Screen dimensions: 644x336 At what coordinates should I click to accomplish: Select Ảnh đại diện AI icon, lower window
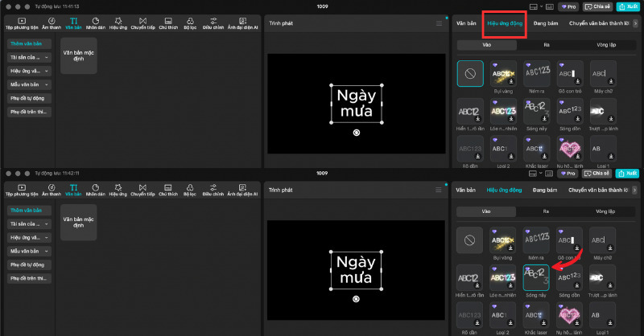pyautogui.click(x=243, y=190)
